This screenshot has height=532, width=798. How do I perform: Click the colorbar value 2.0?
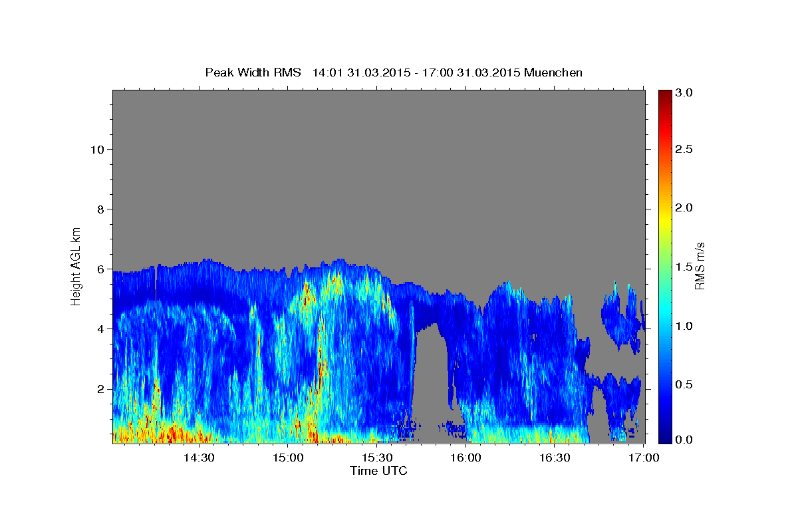pyautogui.click(x=684, y=207)
